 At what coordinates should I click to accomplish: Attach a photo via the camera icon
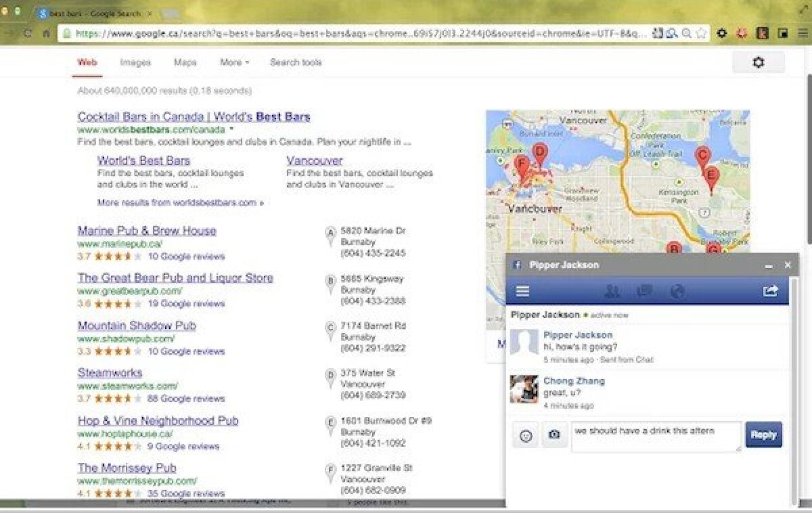[556, 435]
